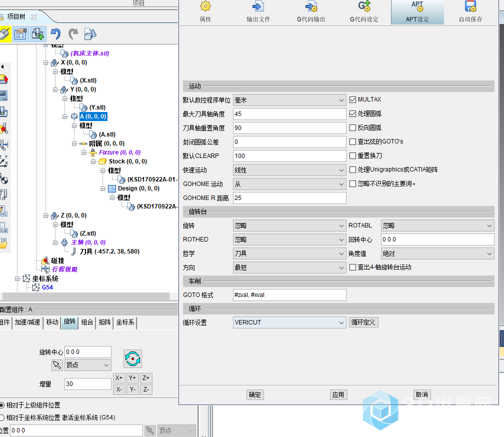Collapse the Stock (0, 0, 0) tree node
This screenshot has width=504, height=437.
[x=93, y=161]
